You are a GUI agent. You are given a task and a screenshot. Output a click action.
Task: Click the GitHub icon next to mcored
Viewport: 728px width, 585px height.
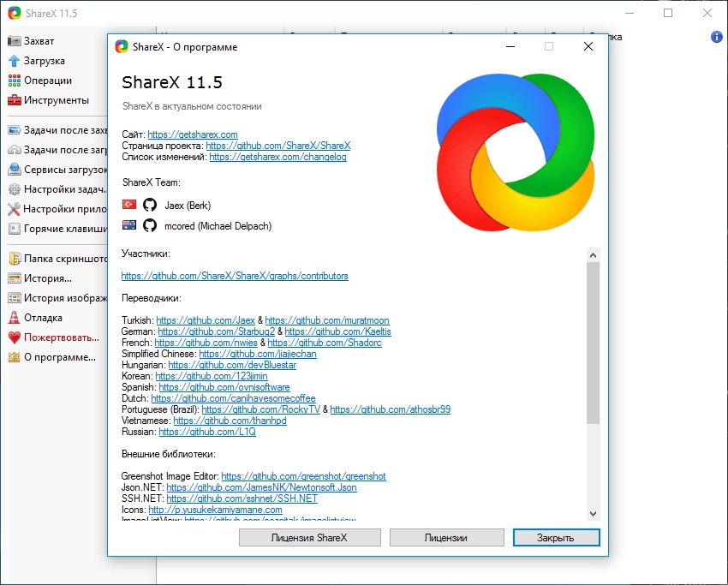[x=150, y=225]
